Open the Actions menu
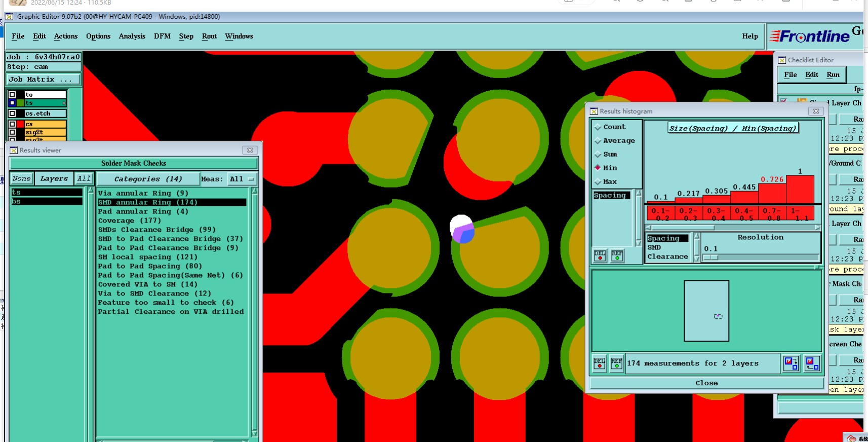868x442 pixels. tap(66, 36)
